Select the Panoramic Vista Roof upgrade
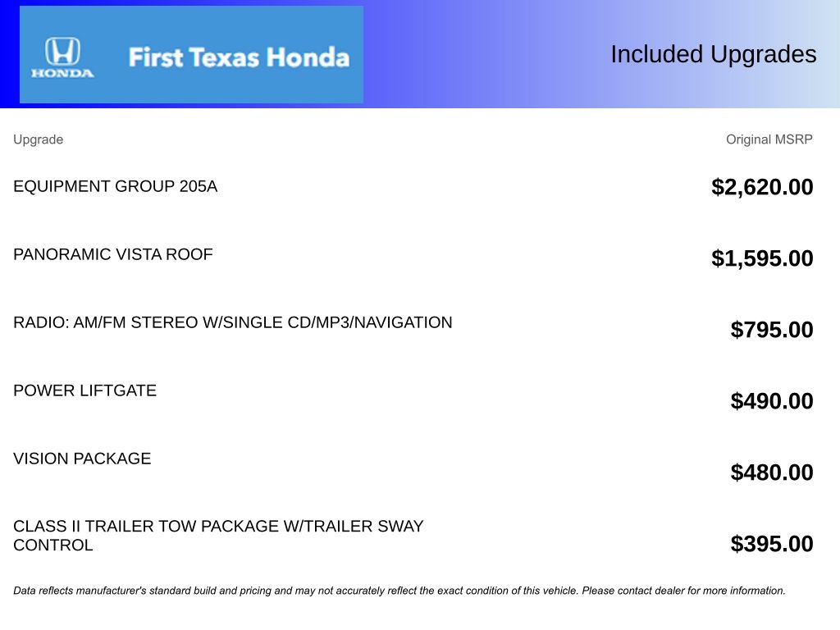The height and width of the screenshot is (630, 840). [x=113, y=254]
